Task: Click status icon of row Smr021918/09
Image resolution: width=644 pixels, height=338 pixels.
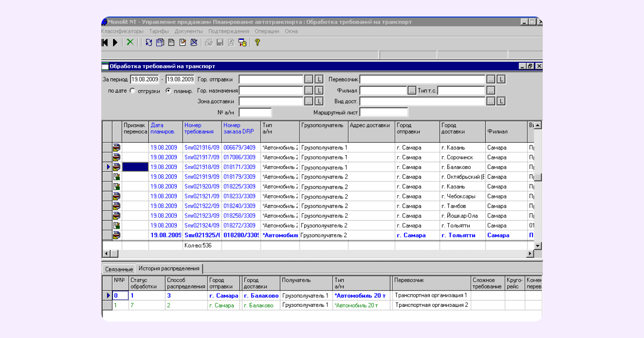Action: tap(117, 167)
